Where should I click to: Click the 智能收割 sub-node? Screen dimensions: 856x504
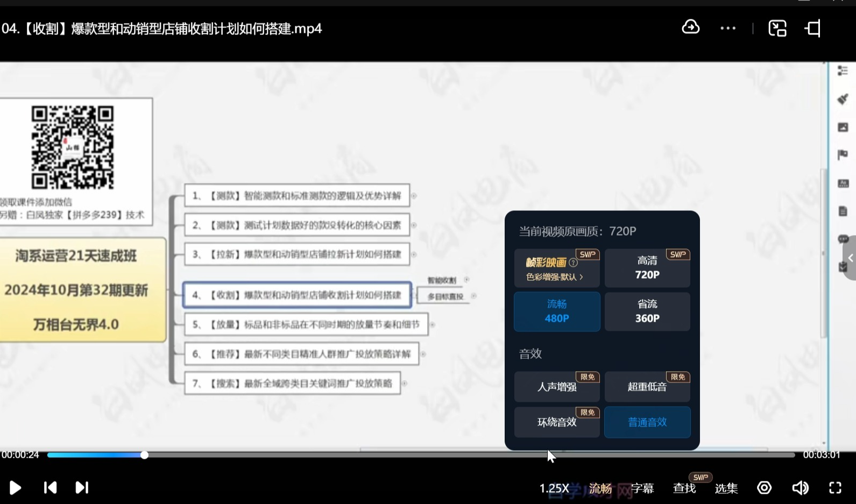(x=442, y=280)
